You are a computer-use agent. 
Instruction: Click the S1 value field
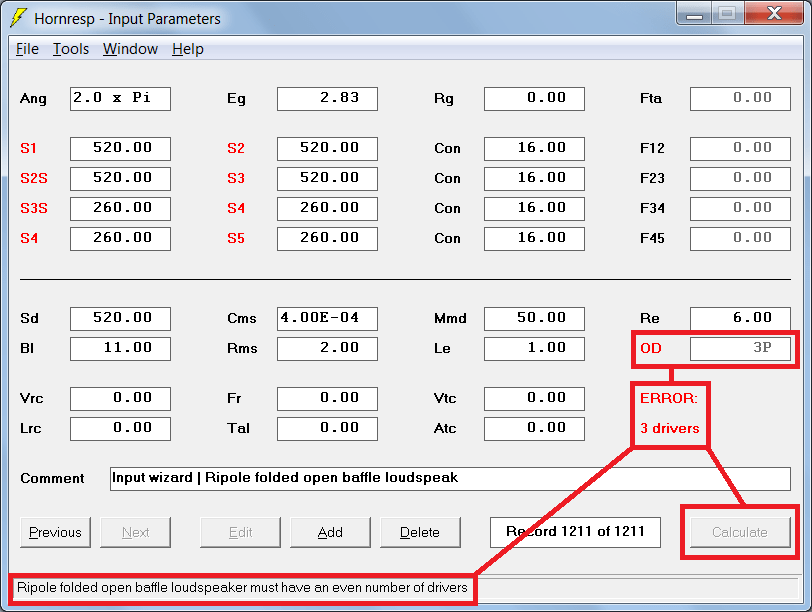(x=120, y=149)
